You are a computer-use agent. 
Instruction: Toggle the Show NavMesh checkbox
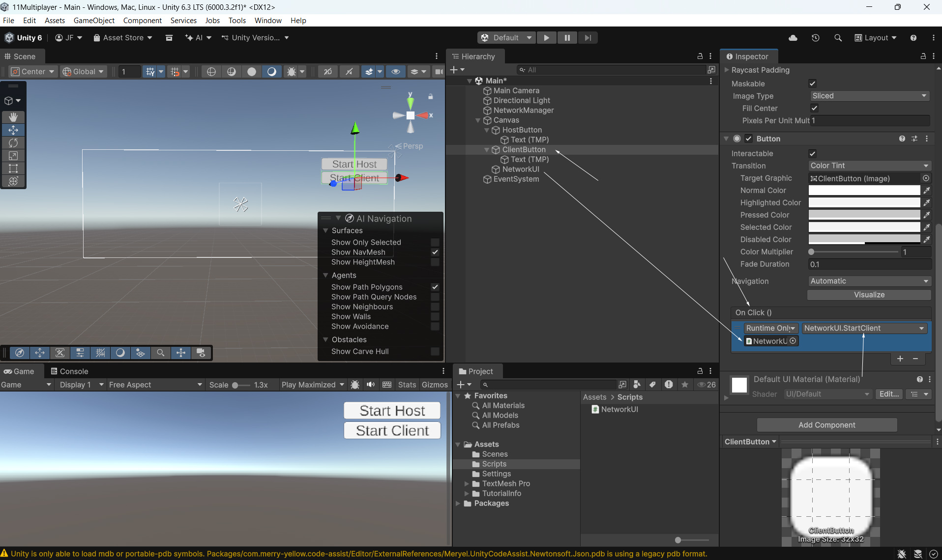(435, 252)
